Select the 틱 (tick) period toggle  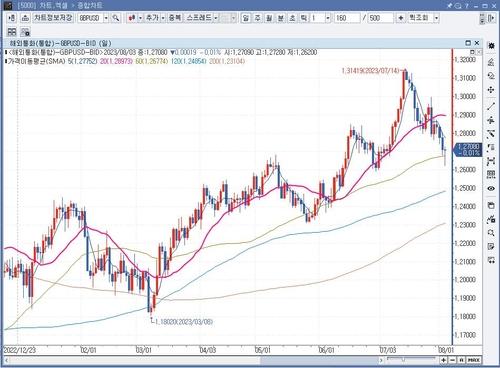[x=304, y=18]
